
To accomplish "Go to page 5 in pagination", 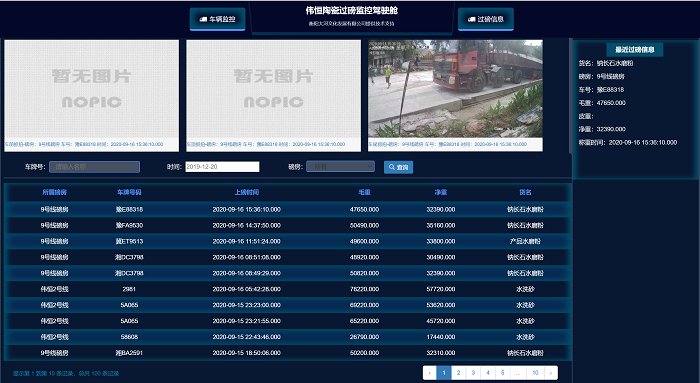I will (503, 373).
